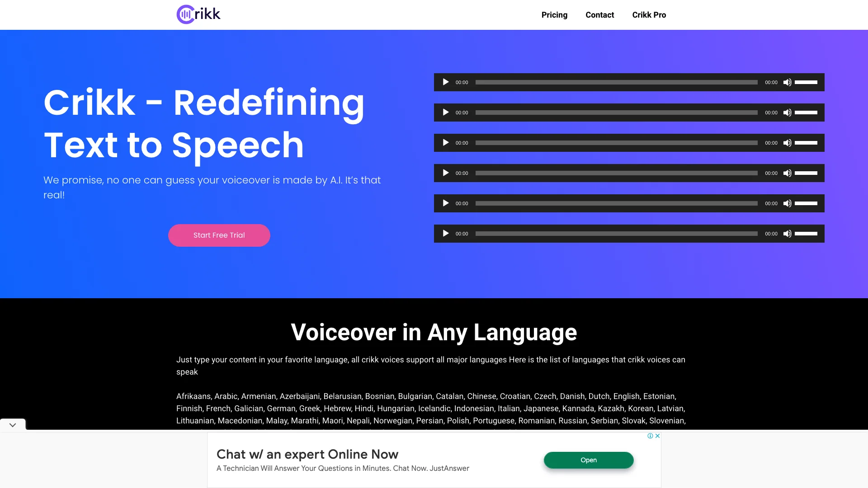868x488 pixels.
Task: Mute the third audio player
Action: [x=788, y=142]
